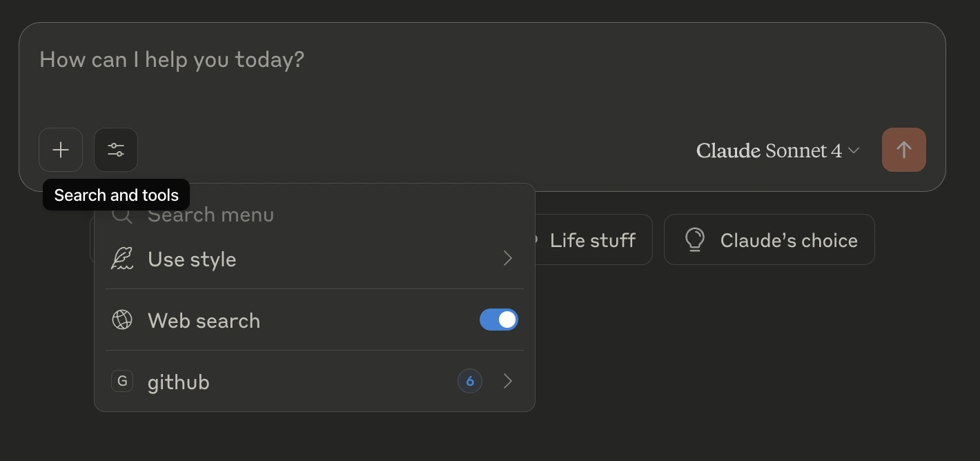Choose the Claude's choice suggestion button
Image resolution: width=980 pixels, height=461 pixels.
[769, 239]
